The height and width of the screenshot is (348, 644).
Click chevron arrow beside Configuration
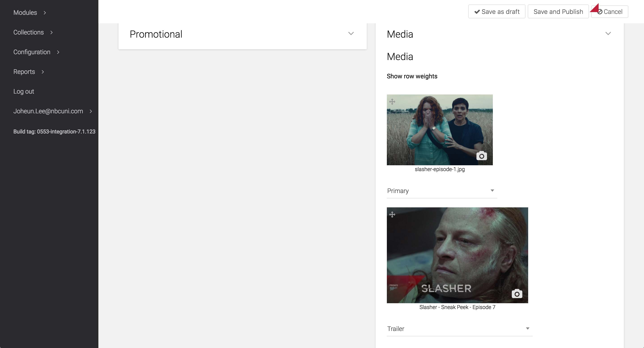pyautogui.click(x=58, y=52)
